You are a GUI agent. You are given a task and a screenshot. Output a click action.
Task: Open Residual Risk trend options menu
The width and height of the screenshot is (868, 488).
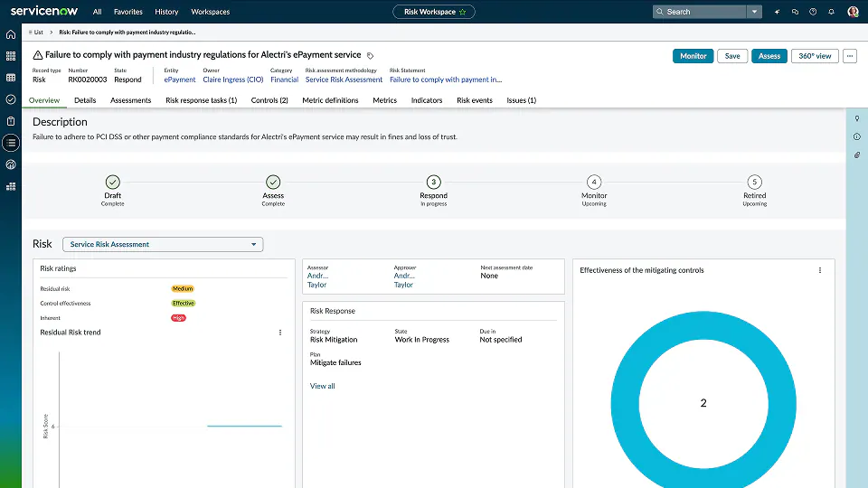coord(280,333)
